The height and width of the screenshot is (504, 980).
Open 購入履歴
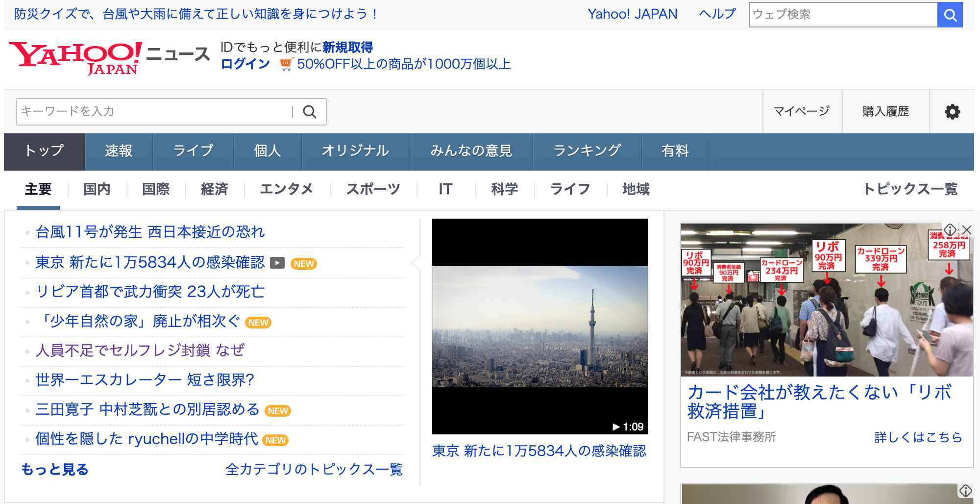click(x=886, y=112)
